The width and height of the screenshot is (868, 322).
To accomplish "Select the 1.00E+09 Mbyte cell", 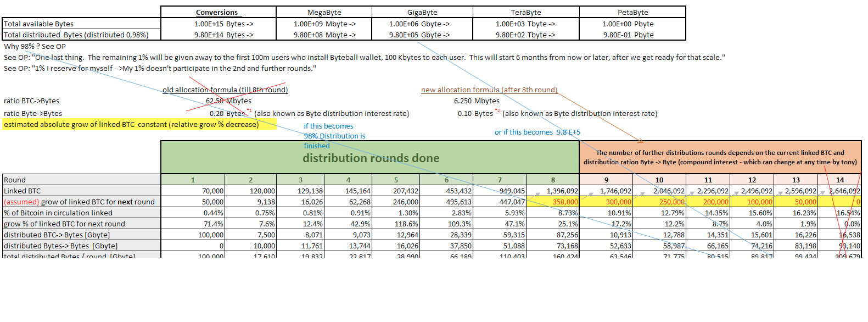I will [x=324, y=24].
